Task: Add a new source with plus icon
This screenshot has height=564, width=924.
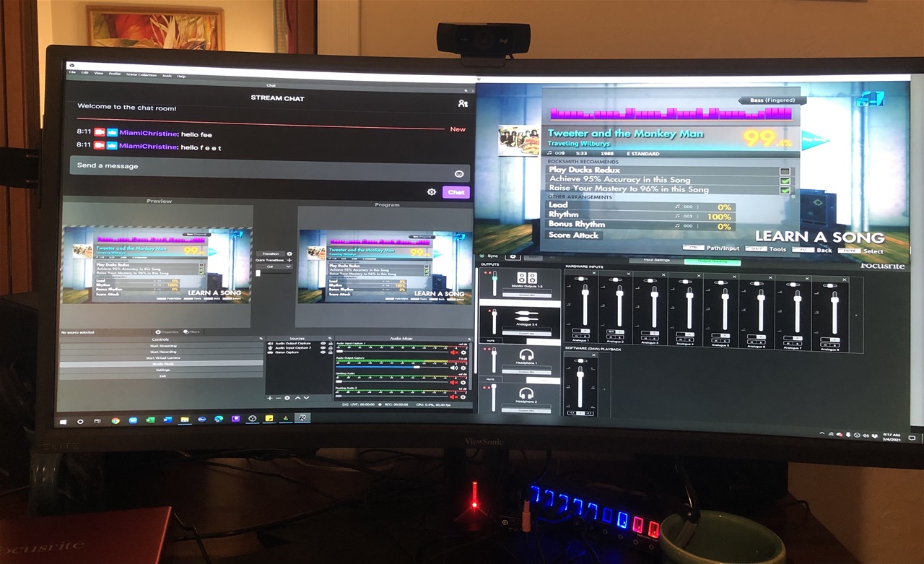Action: [x=270, y=398]
